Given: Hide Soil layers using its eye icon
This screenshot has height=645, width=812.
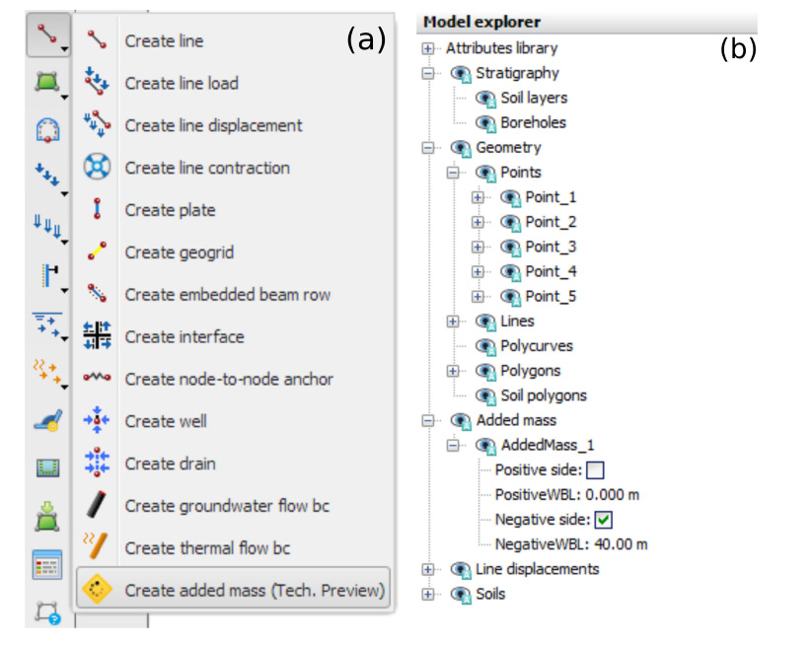Looking at the screenshot, I should (x=485, y=99).
